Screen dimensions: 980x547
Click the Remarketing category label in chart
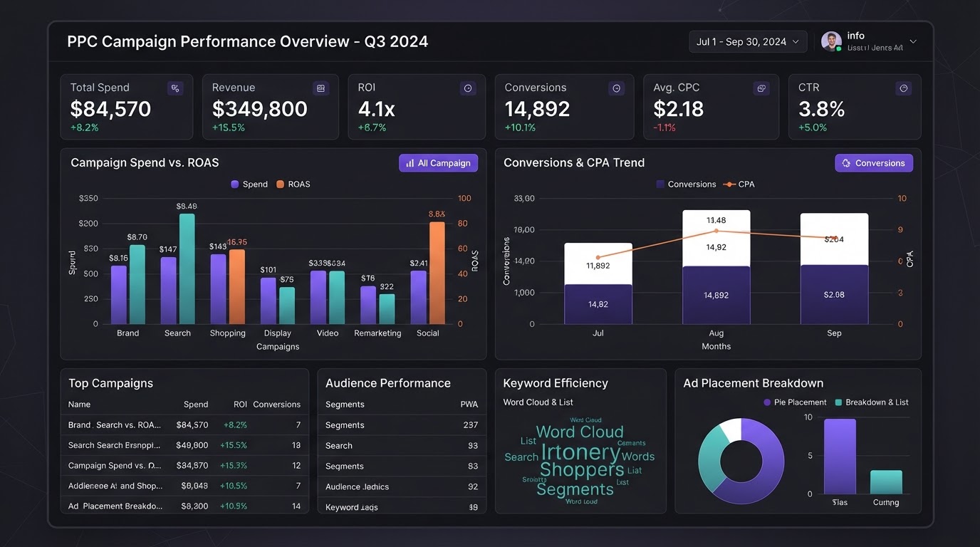click(x=377, y=333)
